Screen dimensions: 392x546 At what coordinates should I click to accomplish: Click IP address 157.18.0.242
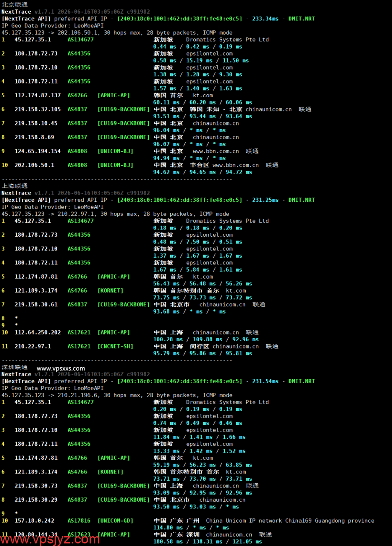point(34,521)
